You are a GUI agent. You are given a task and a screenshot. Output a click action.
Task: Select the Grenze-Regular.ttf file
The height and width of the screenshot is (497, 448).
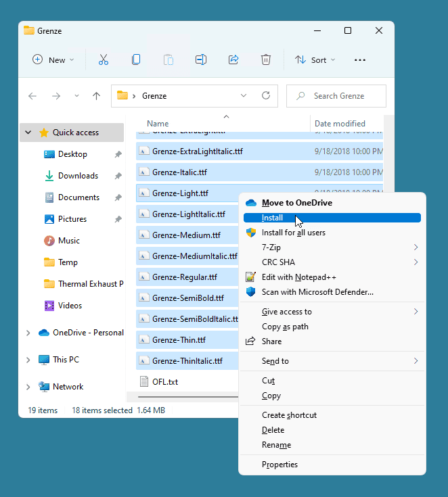point(187,277)
